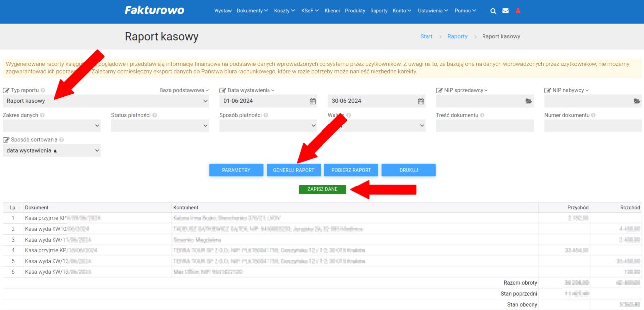Click folder icon in NIP sprzedawcy field
The width and height of the screenshot is (644, 310).
click(529, 101)
